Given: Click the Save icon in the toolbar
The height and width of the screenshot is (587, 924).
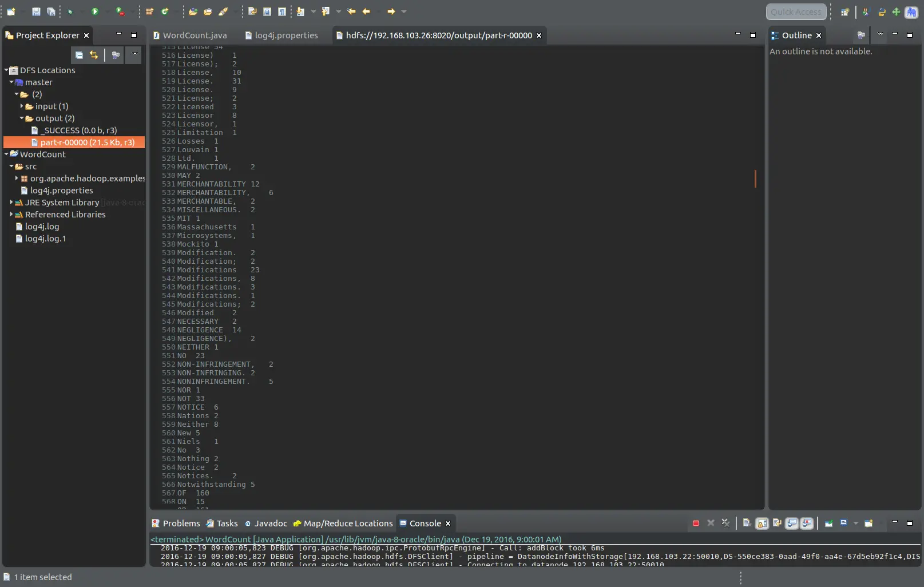Looking at the screenshot, I should [x=36, y=11].
